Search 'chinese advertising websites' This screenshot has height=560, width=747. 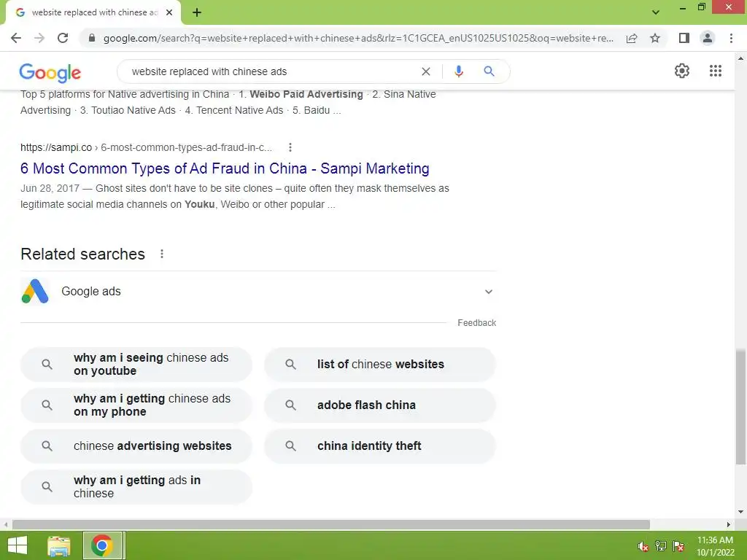136,446
